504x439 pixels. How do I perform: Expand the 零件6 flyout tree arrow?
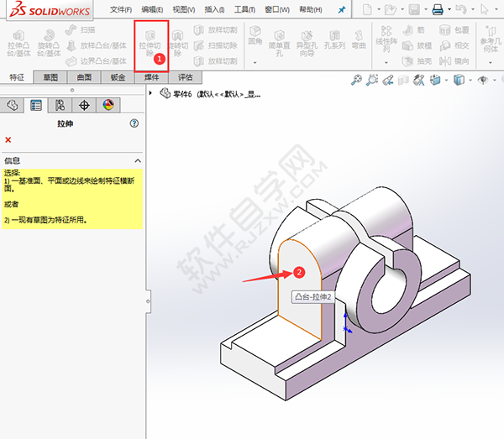pos(150,93)
